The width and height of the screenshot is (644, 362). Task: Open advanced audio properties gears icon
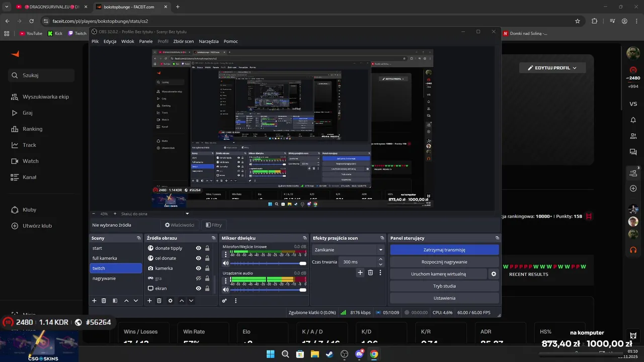(x=224, y=301)
